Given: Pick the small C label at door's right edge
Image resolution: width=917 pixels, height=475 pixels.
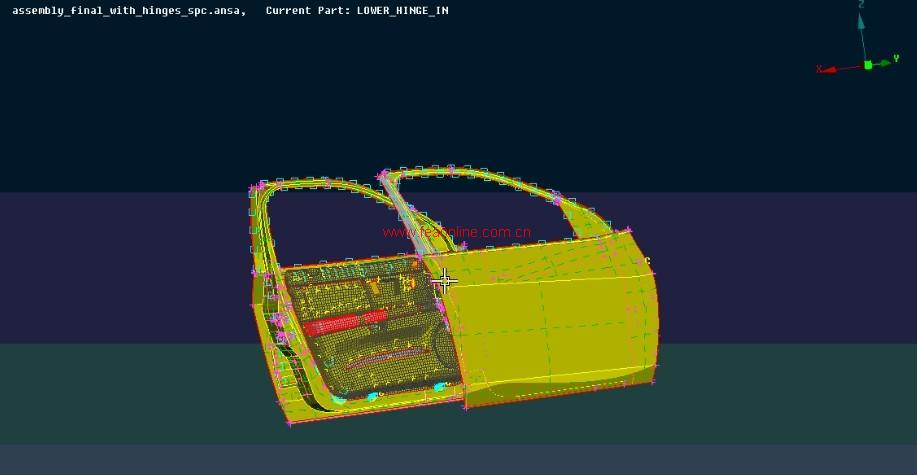Looking at the screenshot, I should click(x=648, y=262).
